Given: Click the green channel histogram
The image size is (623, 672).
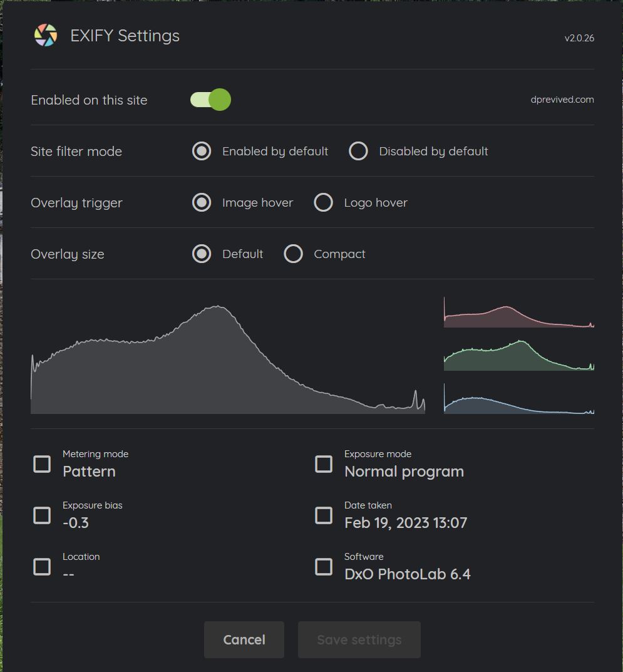Looking at the screenshot, I should pos(519,355).
